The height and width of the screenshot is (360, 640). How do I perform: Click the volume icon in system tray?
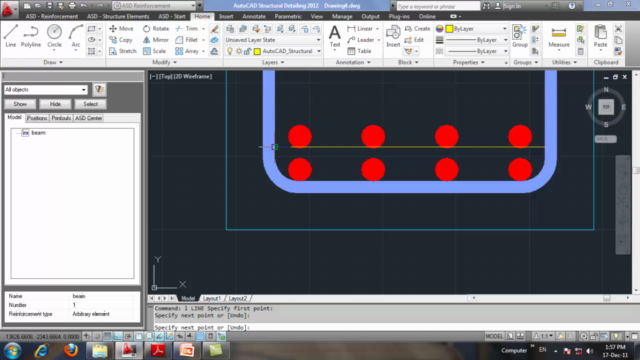[x=590, y=351]
